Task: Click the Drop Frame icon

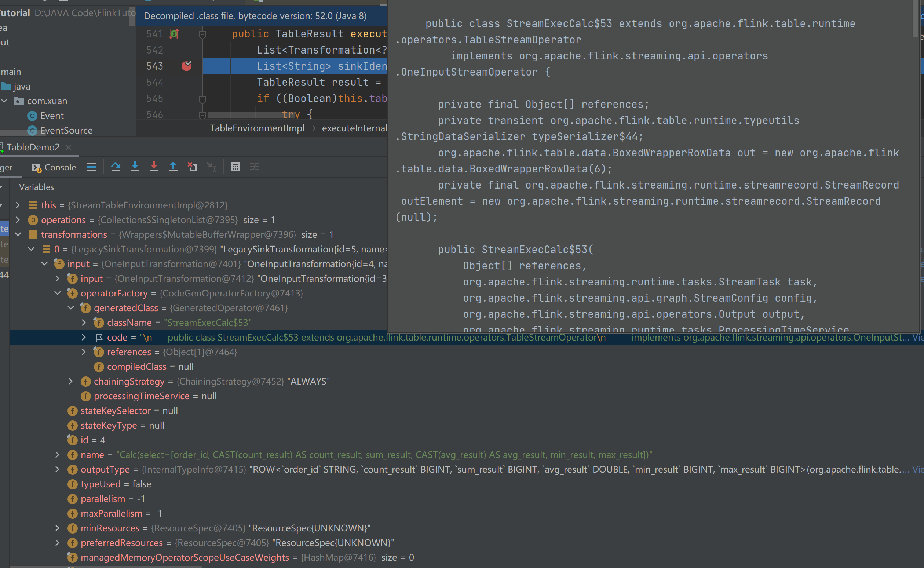Action: tap(192, 167)
